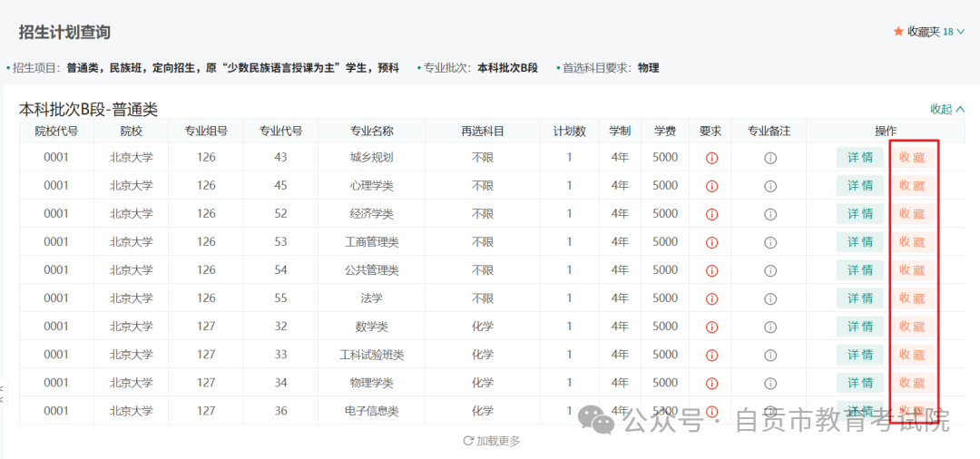This screenshot has height=459, width=980.
Task: Open the gray 专业备注 icon for 心理学类
Action: (770, 186)
